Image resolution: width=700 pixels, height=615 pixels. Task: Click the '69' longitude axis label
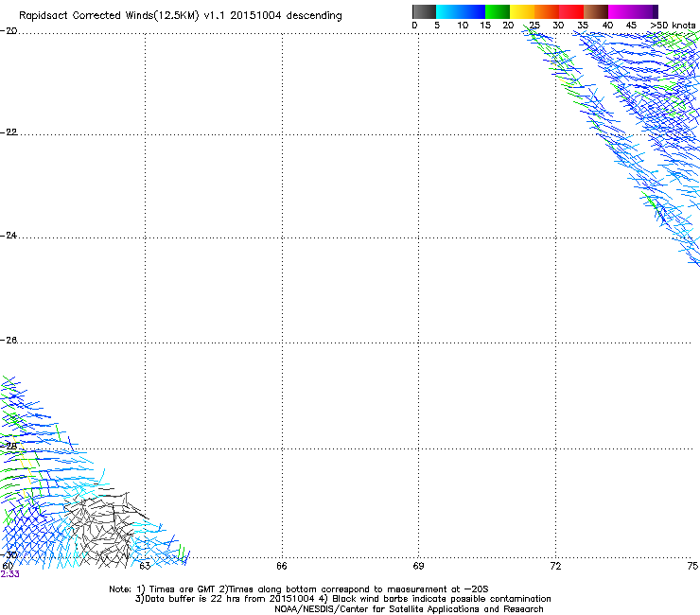[x=418, y=567]
